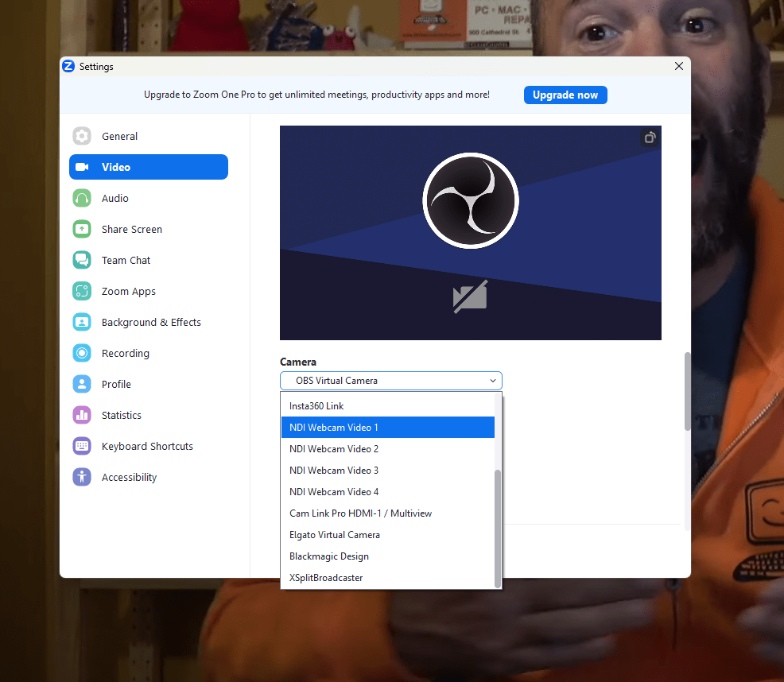Screen dimensions: 784x682
Task: Click the Keyboard Shortcuts icon
Action: [82, 446]
